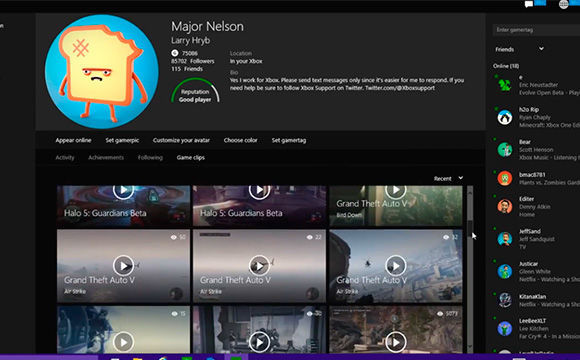Image resolution: width=580 pixels, height=360 pixels.
Task: Open the globe notifications icon at top right
Action: pyautogui.click(x=563, y=4)
